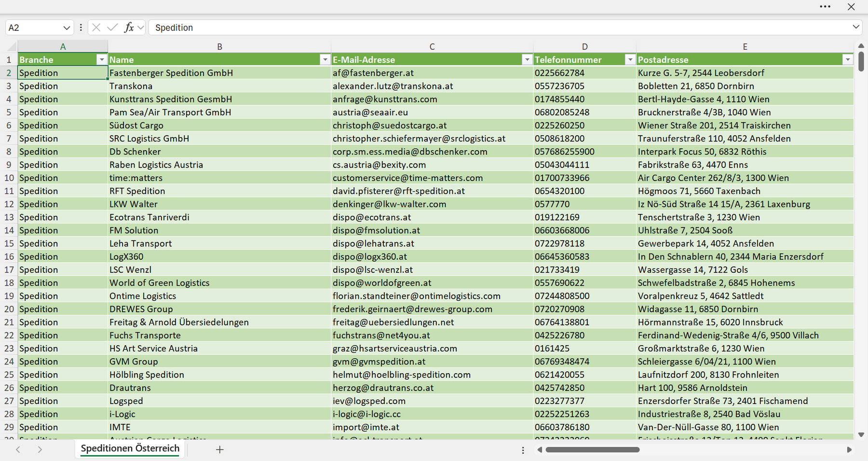Image resolution: width=868 pixels, height=461 pixels.
Task: Open the Name column filter dropdown
Action: click(x=325, y=59)
